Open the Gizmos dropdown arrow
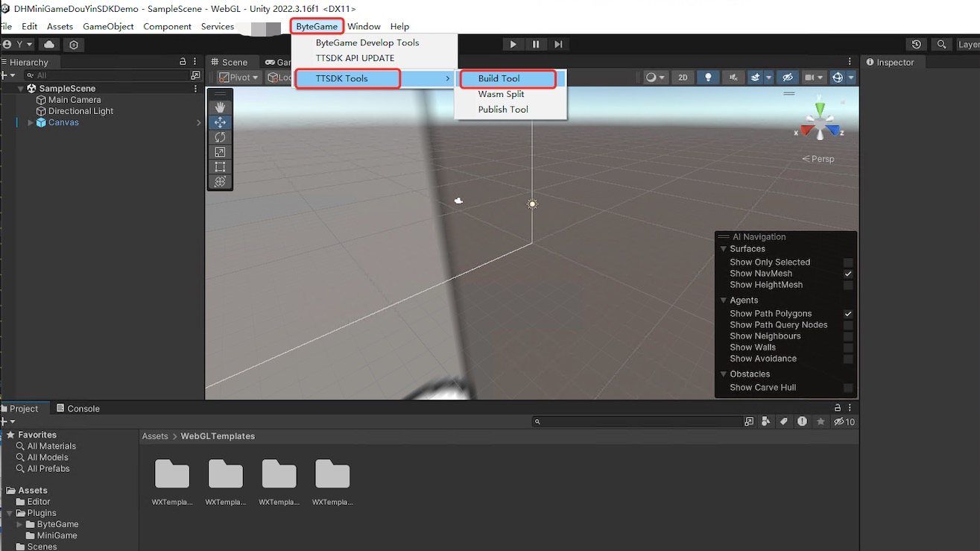This screenshot has height=551, width=980. point(851,78)
